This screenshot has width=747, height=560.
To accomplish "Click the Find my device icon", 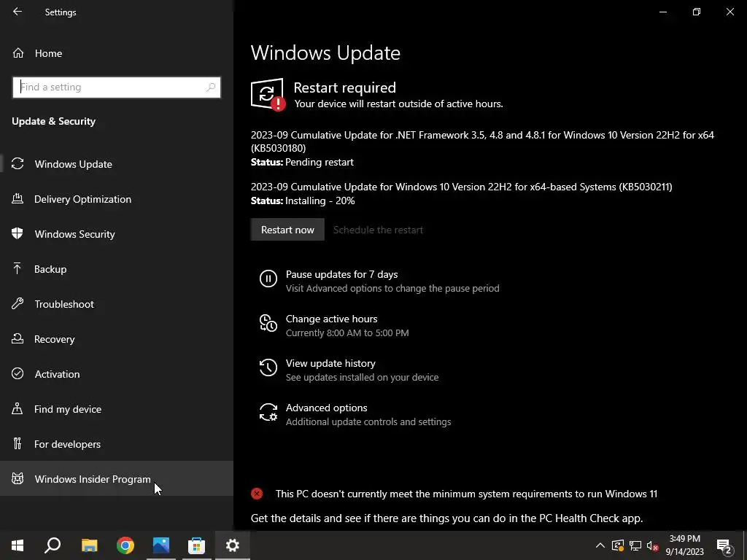I will click(18, 408).
